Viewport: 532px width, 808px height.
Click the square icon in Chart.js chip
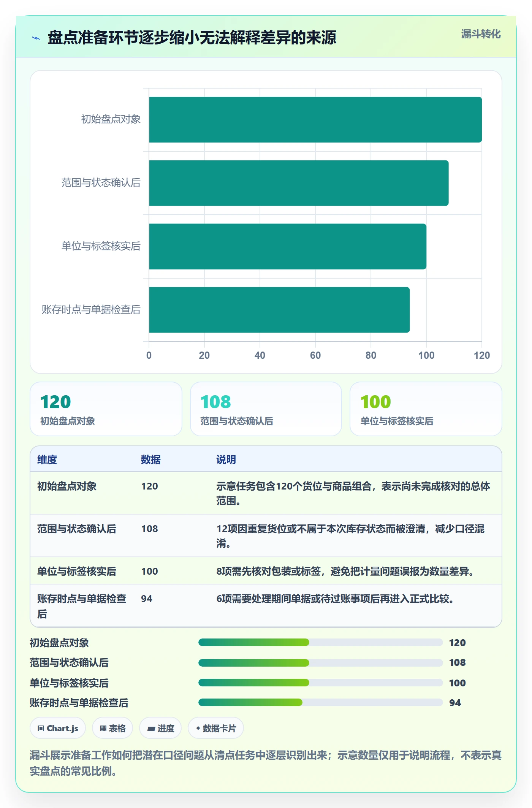pyautogui.click(x=41, y=729)
